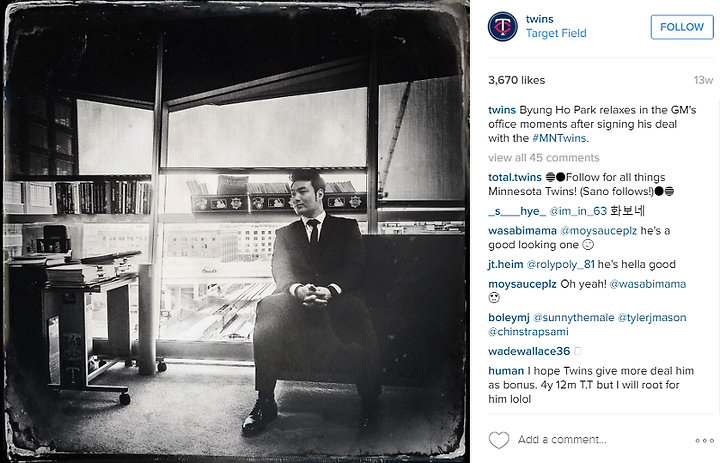The image size is (720, 463).
Task: Tap the heart like icon
Action: pyautogui.click(x=499, y=440)
